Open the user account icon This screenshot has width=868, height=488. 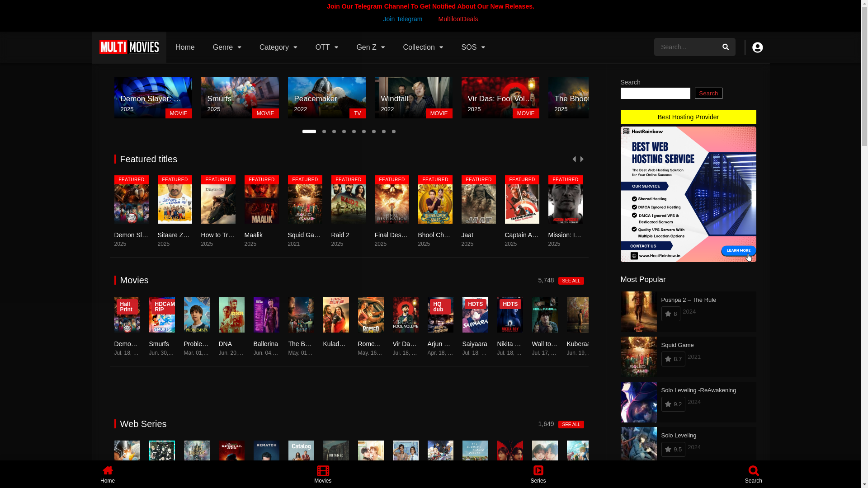coord(757,47)
